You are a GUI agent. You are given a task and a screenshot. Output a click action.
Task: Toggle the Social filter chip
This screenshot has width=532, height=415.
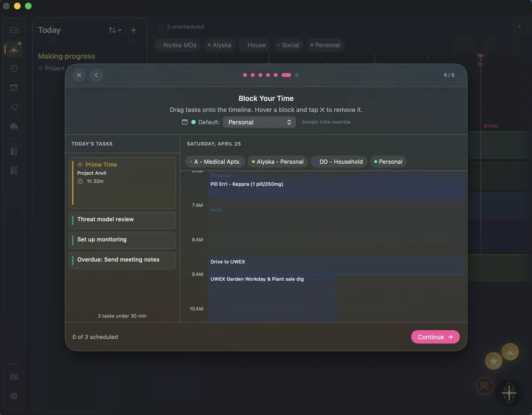coord(288,45)
